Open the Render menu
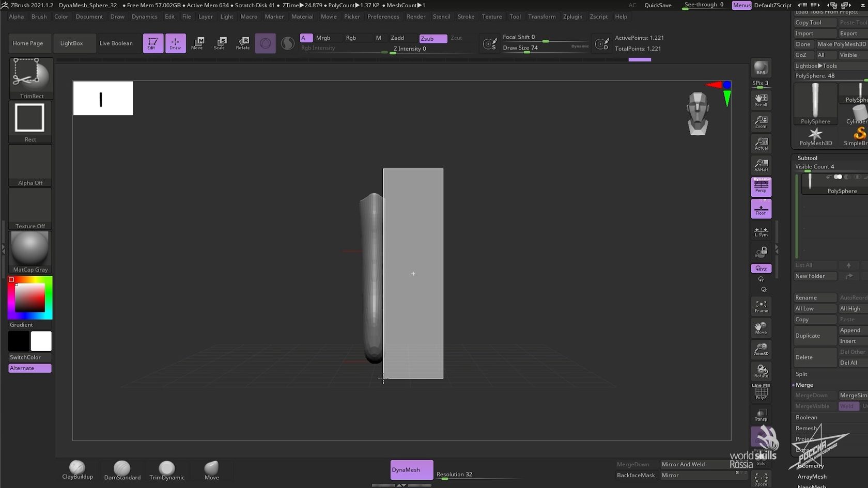868x488 pixels. (x=416, y=17)
